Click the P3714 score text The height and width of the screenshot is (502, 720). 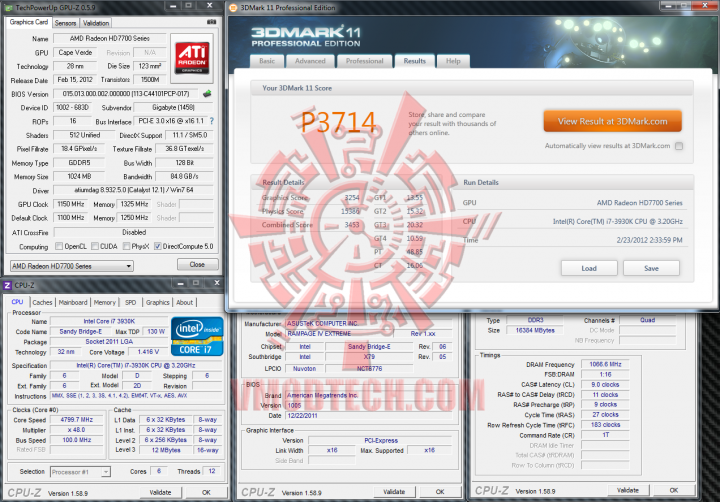click(x=339, y=122)
